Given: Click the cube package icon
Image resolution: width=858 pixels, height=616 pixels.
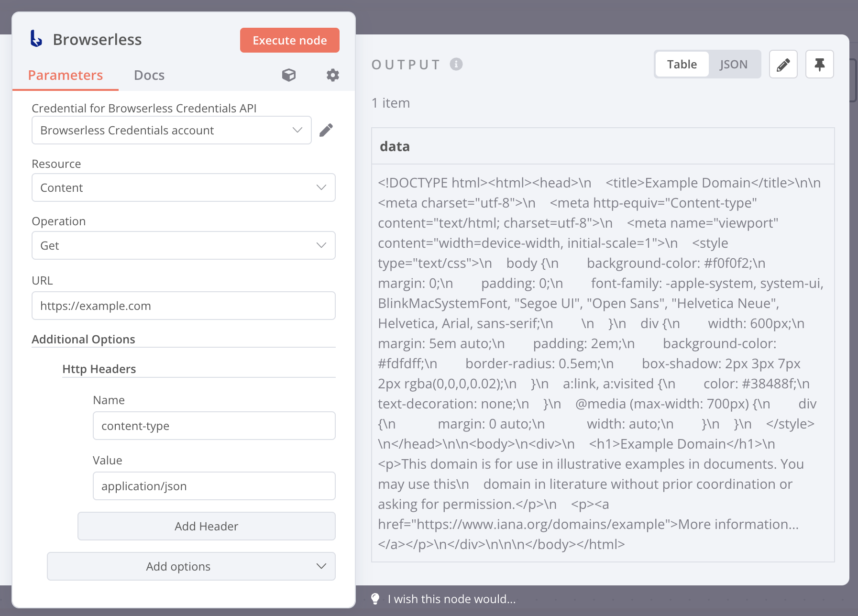Looking at the screenshot, I should coord(289,75).
